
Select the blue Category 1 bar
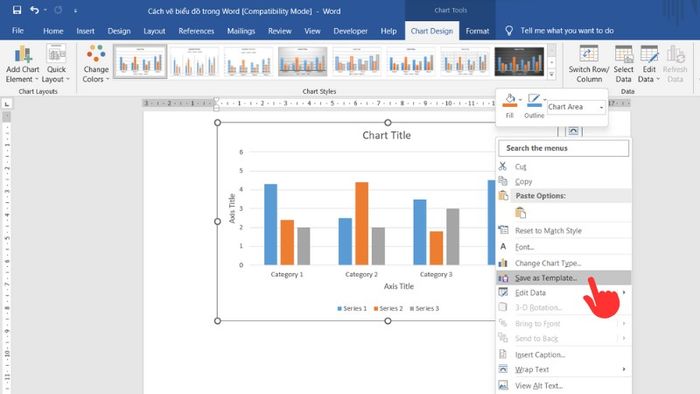(x=271, y=224)
